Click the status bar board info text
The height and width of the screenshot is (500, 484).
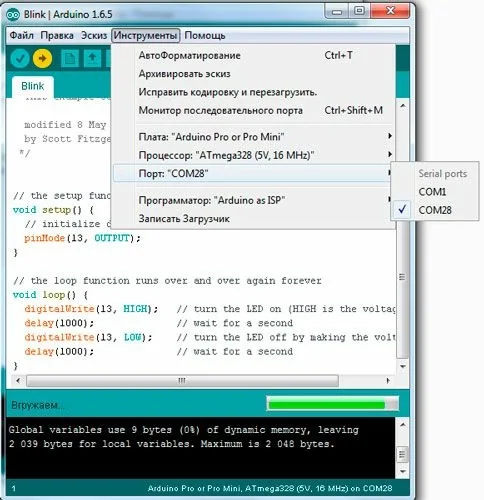(270, 489)
